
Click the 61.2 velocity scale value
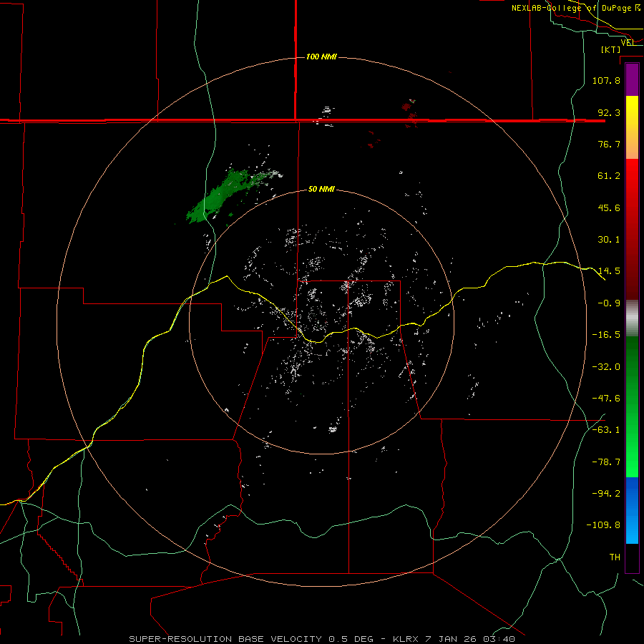(609, 176)
